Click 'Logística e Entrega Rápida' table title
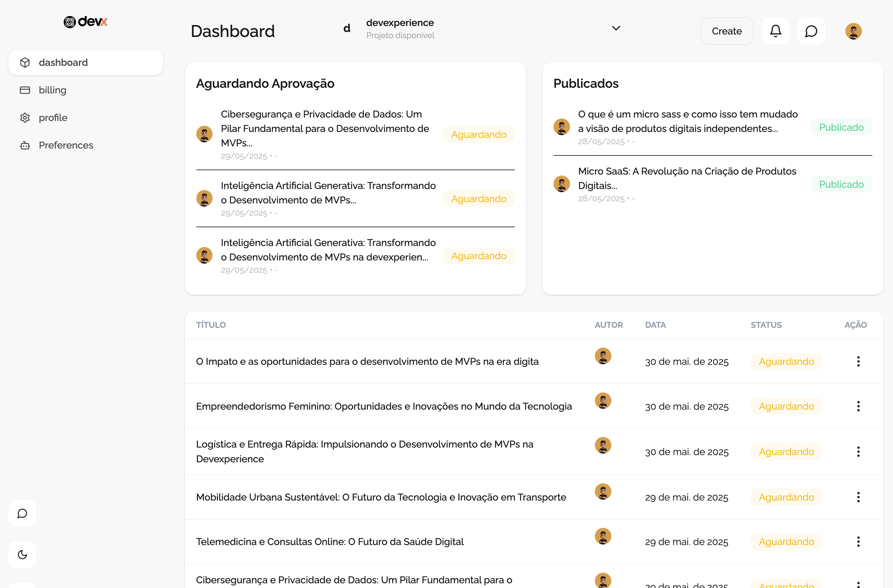The height and width of the screenshot is (588, 893). coord(365,451)
